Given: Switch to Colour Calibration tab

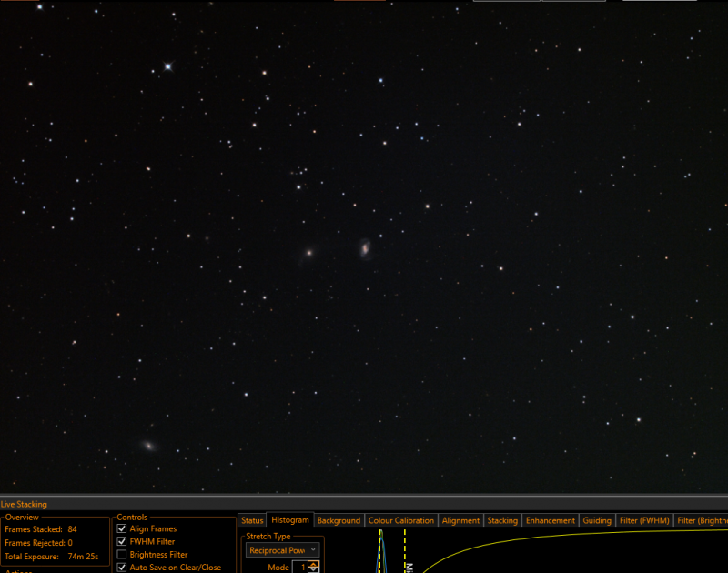Looking at the screenshot, I should point(400,520).
